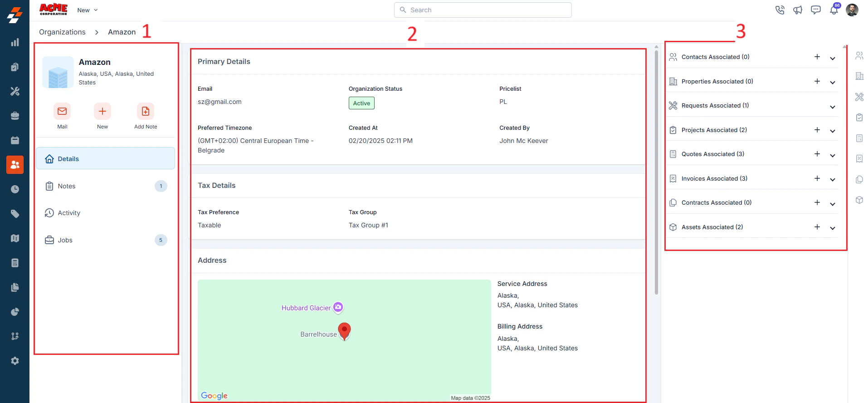Jump to contacts via far-right rail icon
Image resolution: width=868 pixels, height=403 pixels.
pos(859,56)
